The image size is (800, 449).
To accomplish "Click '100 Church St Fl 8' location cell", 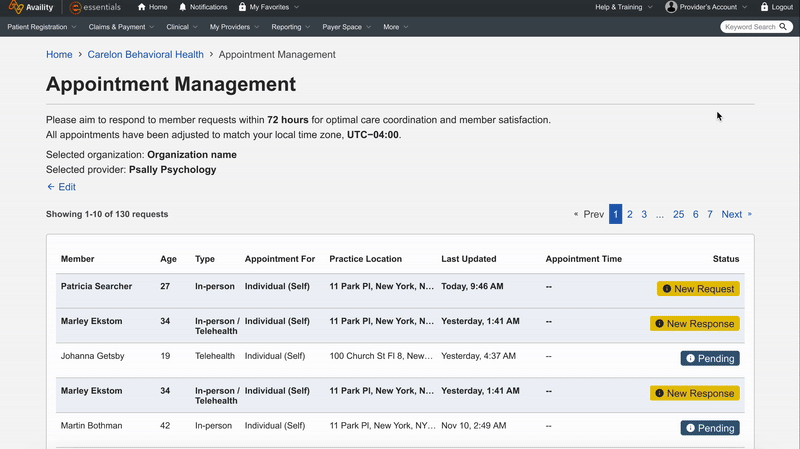I will 381,356.
